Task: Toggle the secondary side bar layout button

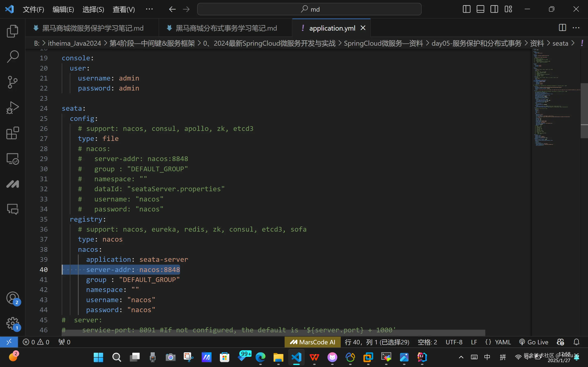Action: [494, 9]
